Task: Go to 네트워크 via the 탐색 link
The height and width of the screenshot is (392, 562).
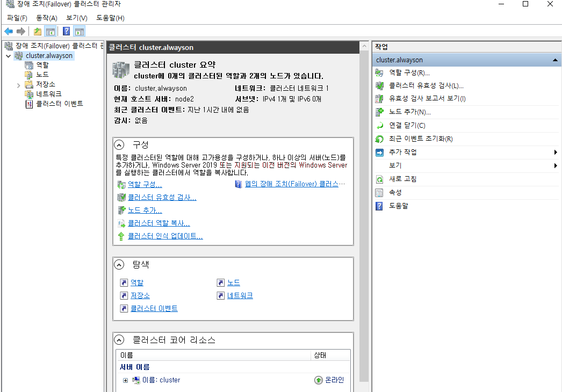Action: point(240,296)
